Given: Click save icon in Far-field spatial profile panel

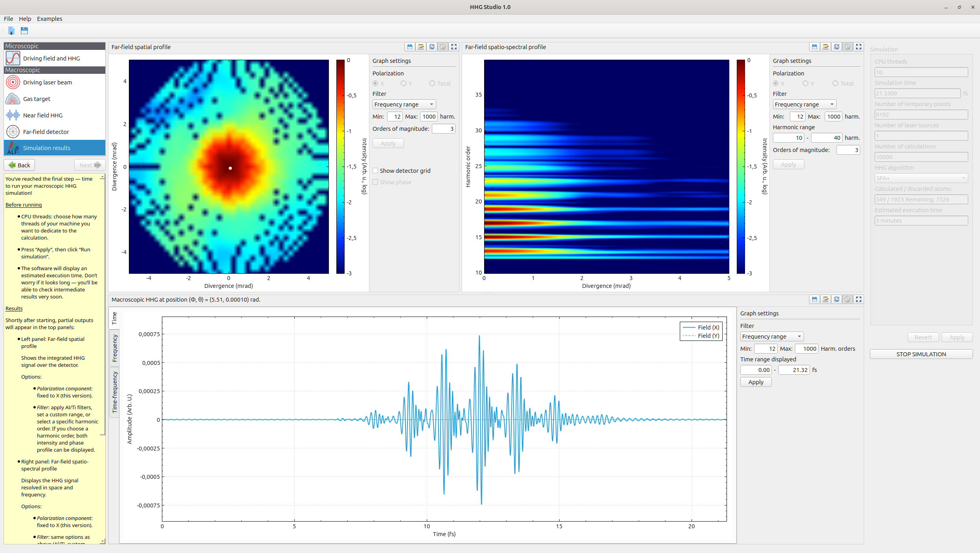Looking at the screenshot, I should [x=409, y=47].
